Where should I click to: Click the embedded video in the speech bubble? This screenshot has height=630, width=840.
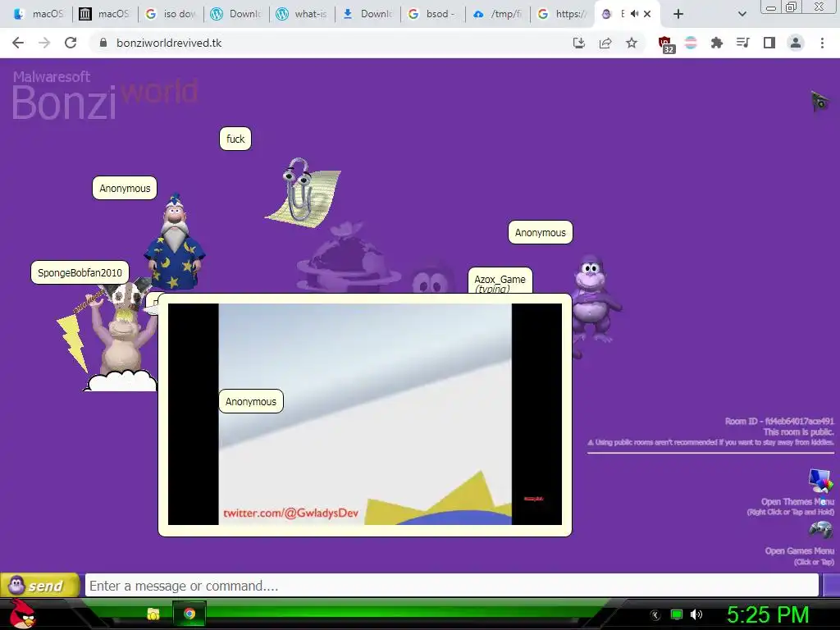(365, 414)
